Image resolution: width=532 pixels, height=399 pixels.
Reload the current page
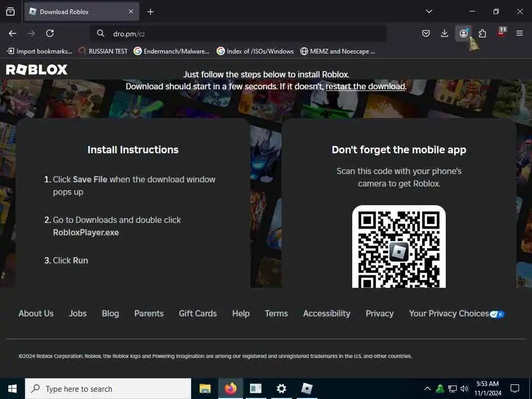pos(50,33)
